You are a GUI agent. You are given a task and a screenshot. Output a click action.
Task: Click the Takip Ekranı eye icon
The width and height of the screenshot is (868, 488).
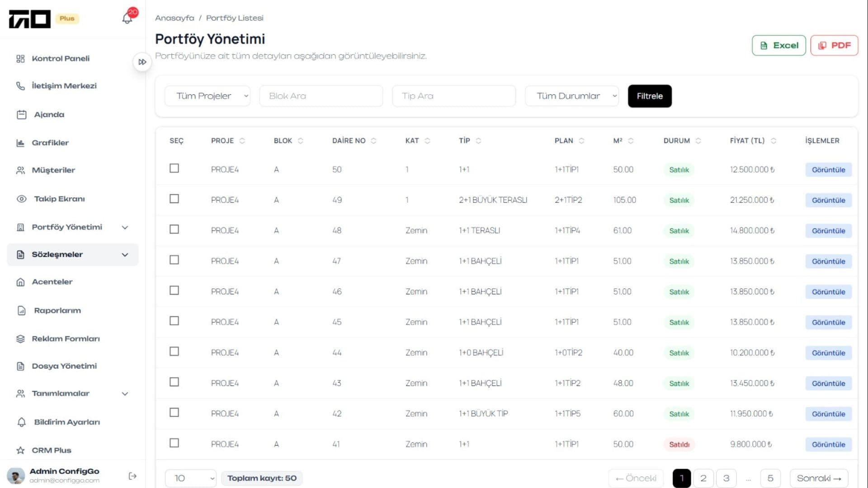pyautogui.click(x=21, y=199)
